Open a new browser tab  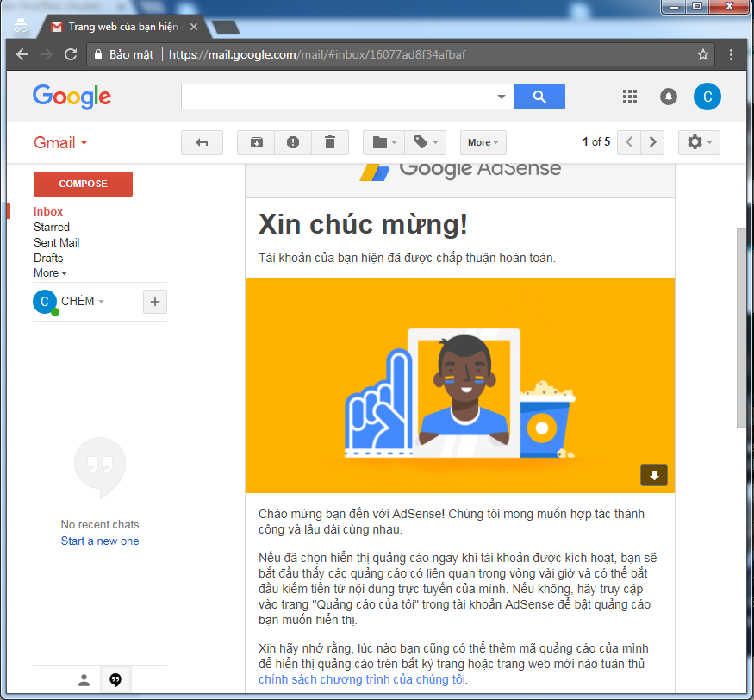coord(225,27)
